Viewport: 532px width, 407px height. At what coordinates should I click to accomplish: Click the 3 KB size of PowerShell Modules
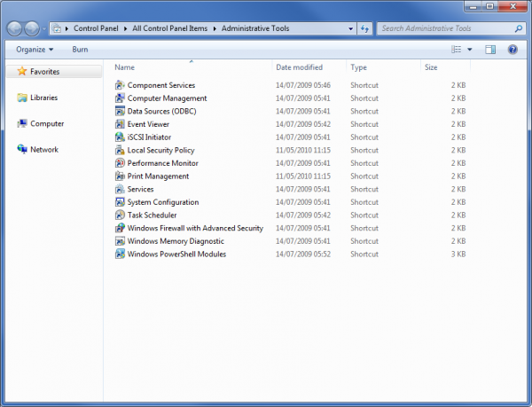(x=458, y=254)
